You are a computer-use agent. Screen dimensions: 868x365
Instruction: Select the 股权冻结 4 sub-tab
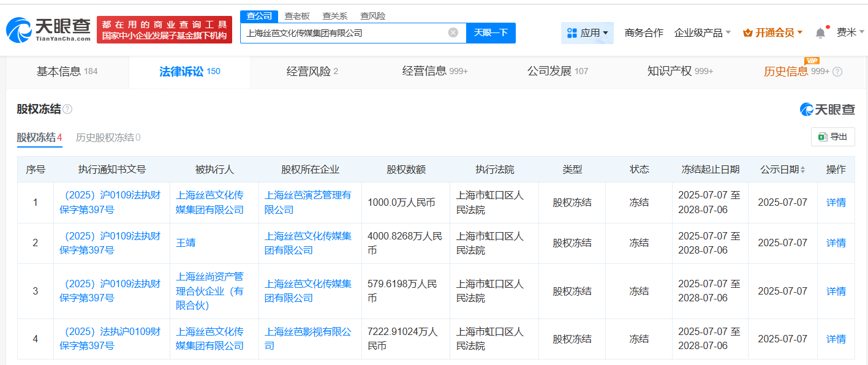(39, 138)
